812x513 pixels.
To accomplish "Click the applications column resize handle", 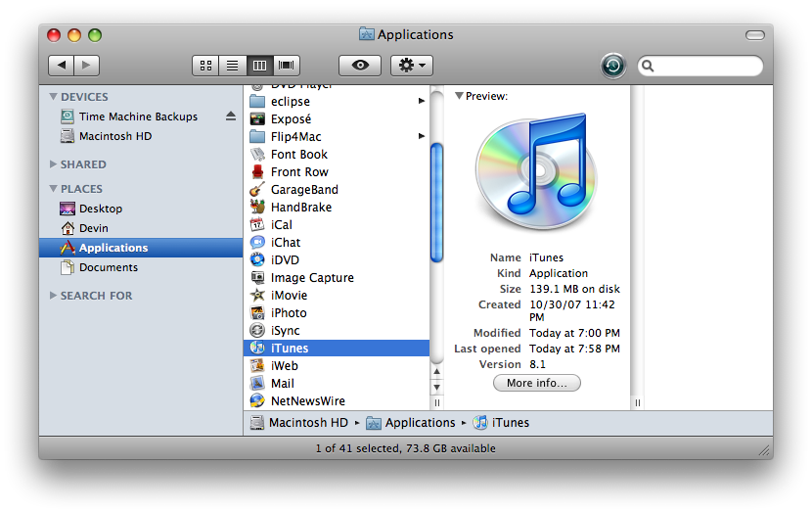I will point(437,402).
